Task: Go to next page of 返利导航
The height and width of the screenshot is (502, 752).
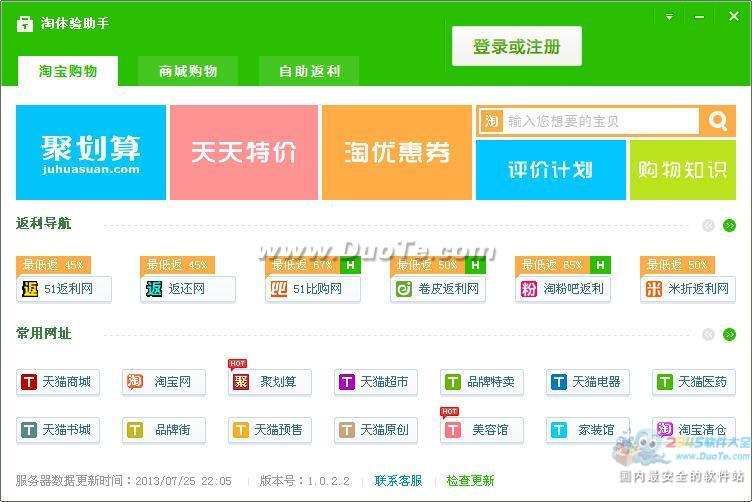Action: 729,225
